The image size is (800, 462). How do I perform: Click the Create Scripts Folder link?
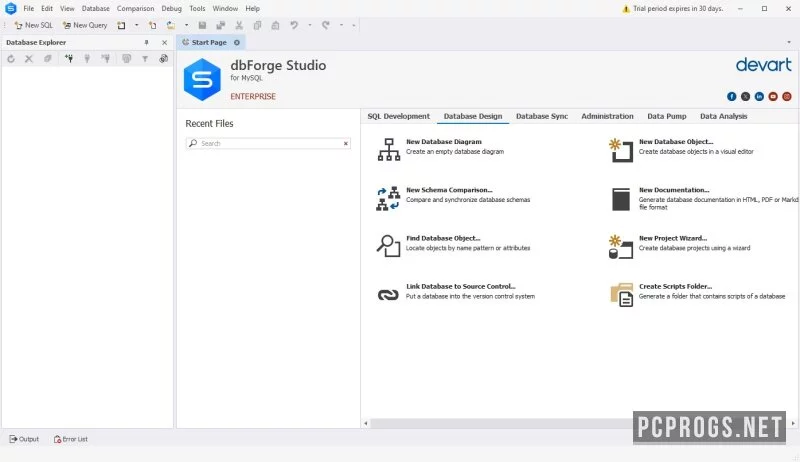[676, 286]
